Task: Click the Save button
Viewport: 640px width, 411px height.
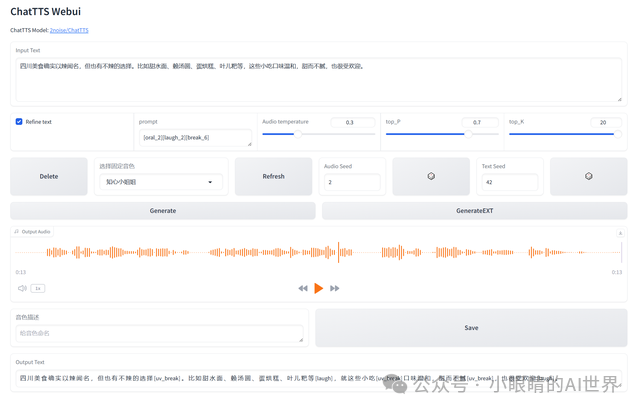Action: click(471, 328)
